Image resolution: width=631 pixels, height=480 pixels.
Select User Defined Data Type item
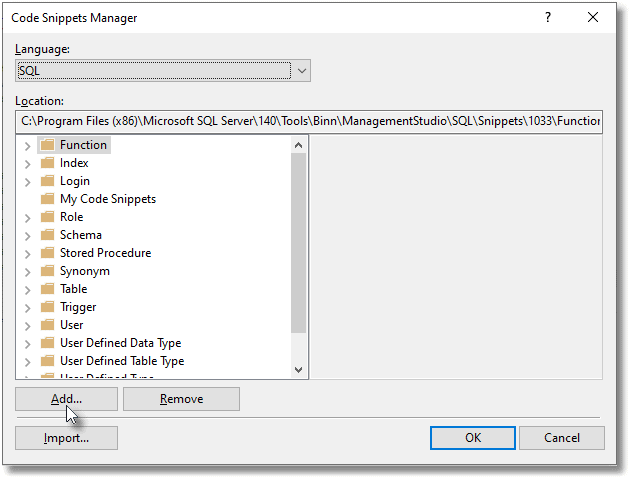click(120, 343)
